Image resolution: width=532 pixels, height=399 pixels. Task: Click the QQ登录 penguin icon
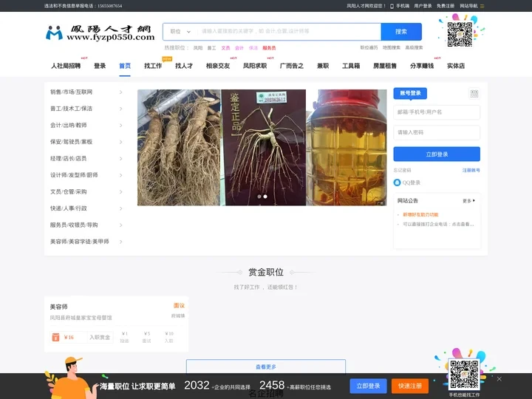(397, 183)
